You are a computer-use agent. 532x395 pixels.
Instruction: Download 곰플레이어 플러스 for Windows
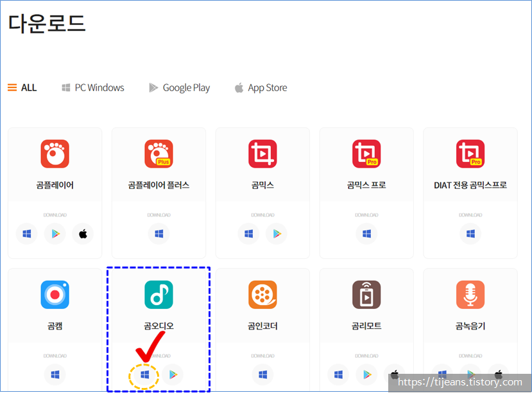159,234
